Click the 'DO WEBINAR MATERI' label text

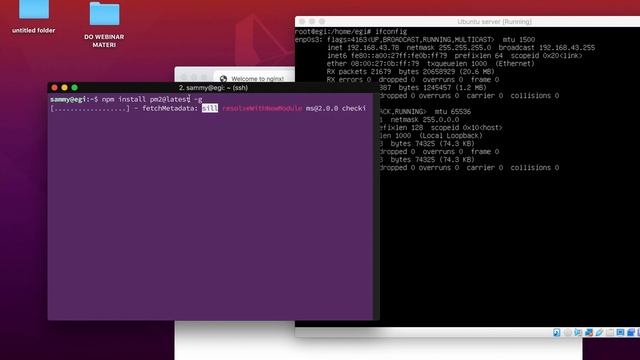pos(104,40)
